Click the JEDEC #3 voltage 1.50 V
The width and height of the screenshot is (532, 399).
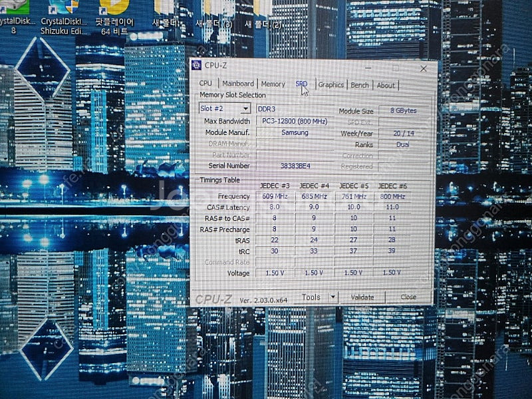(275, 273)
